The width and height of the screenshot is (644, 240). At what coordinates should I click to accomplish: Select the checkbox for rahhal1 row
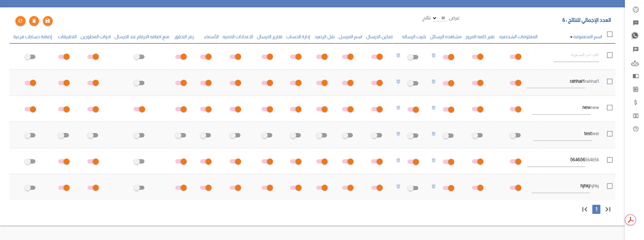tap(610, 81)
